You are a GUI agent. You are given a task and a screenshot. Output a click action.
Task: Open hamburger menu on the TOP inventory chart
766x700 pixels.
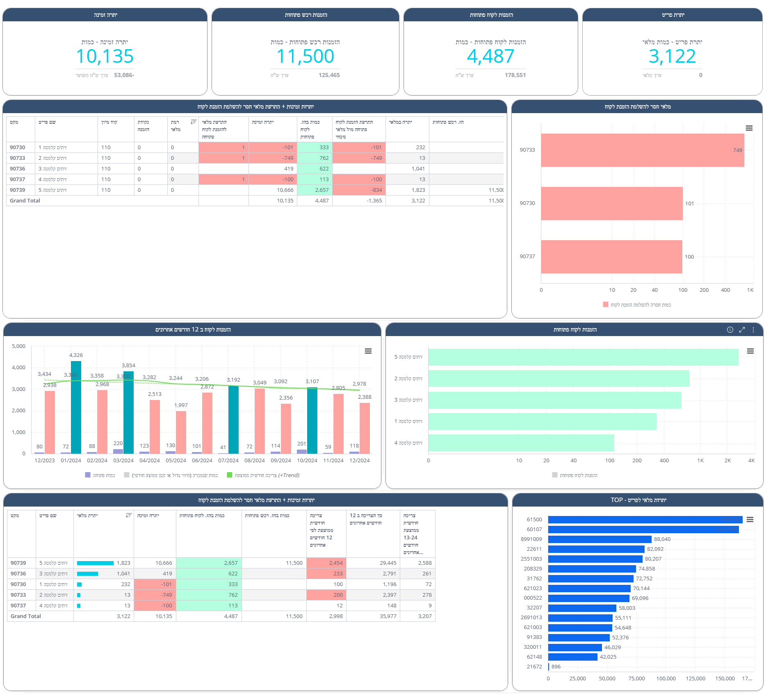[x=750, y=520]
